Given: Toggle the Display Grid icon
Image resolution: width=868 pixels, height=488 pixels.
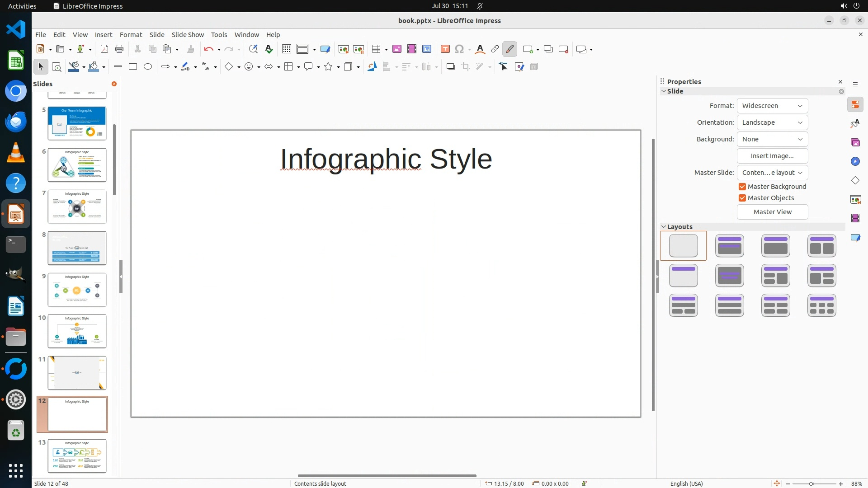Looking at the screenshot, I should 287,49.
